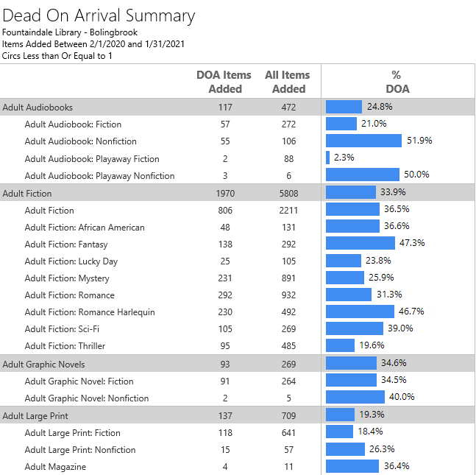This screenshot has width=476, height=475.
Task: Select Adult Audiobook: Playaway Fiction row
Action: [92, 158]
